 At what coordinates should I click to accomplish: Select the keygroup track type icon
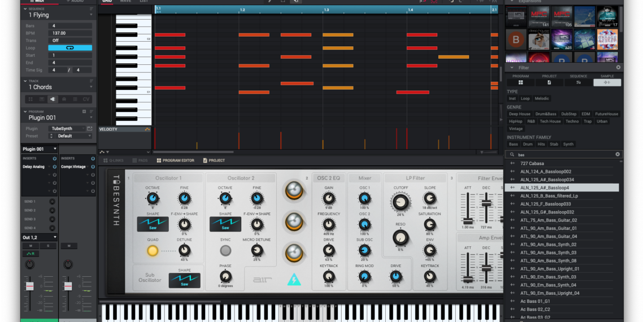(41, 99)
